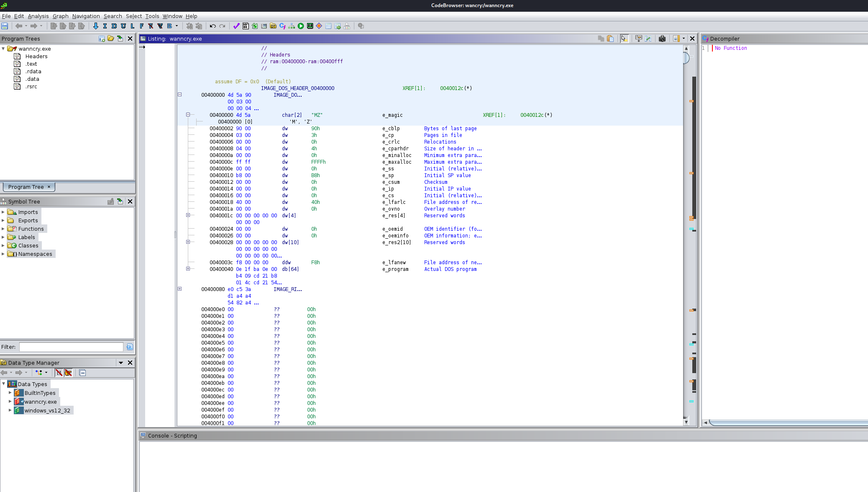This screenshot has width=868, height=492.
Task: Click the navigation sync icon in Symbol Tree header
Action: pos(120,201)
